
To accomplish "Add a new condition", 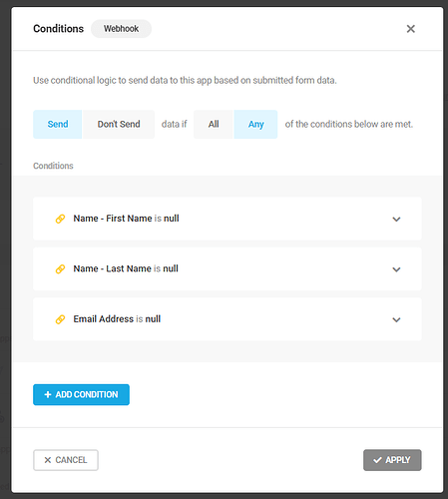I will click(x=81, y=394).
